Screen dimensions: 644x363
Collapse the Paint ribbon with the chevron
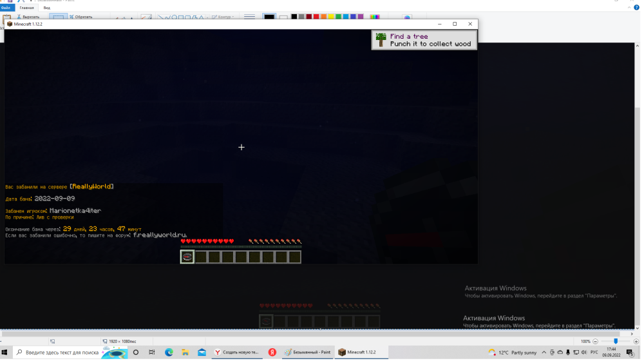click(629, 8)
